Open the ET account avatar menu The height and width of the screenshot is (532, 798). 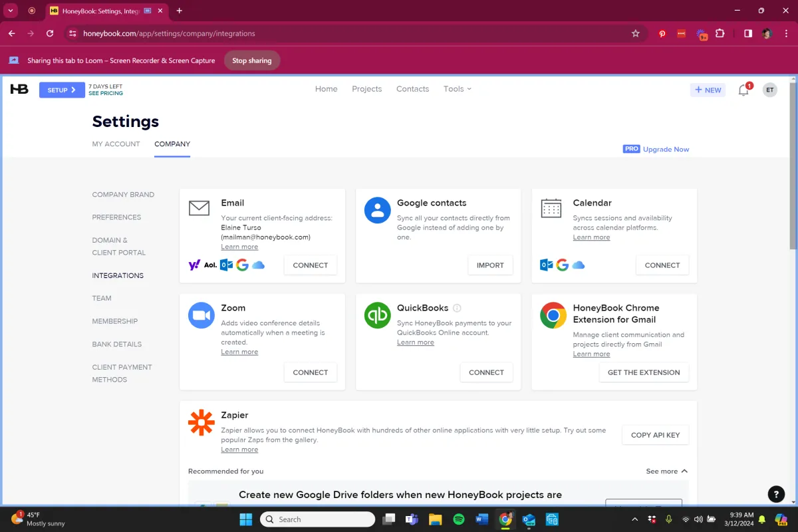[769, 90]
